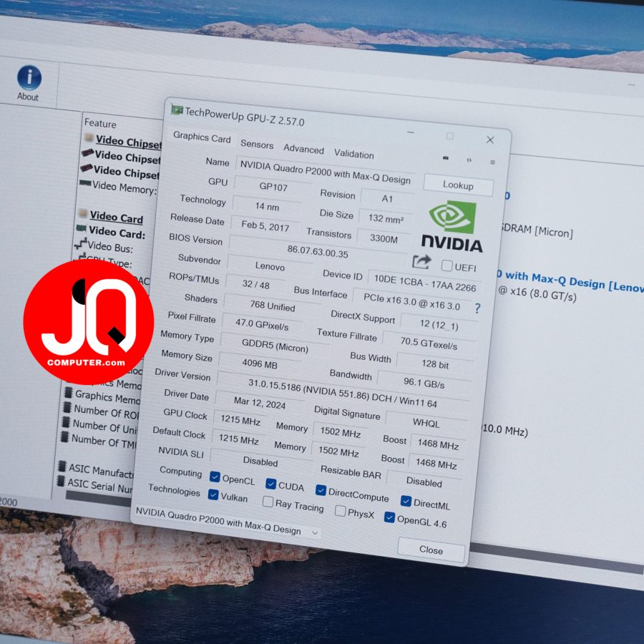Screen dimensions: 644x644
Task: Open the GPU-Z hamburger menu icon
Action: (492, 162)
